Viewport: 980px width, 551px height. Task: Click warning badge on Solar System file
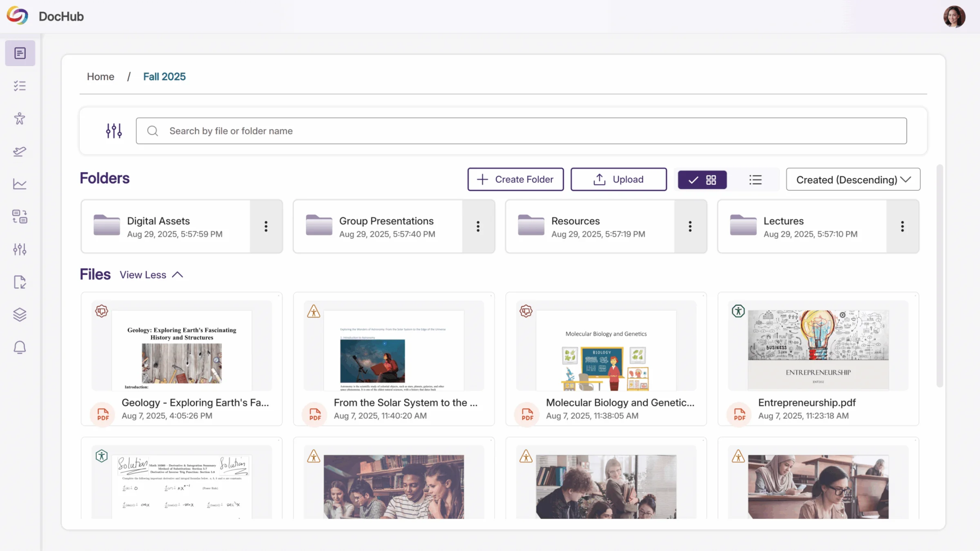pyautogui.click(x=314, y=311)
